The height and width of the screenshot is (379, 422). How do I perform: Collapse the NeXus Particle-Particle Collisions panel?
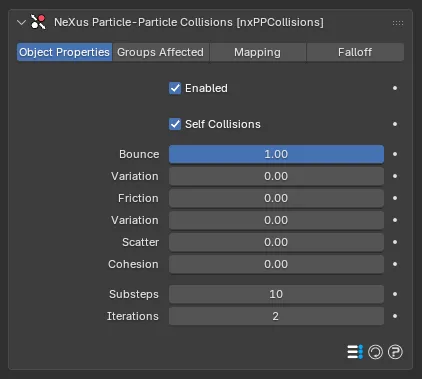[x=21, y=23]
